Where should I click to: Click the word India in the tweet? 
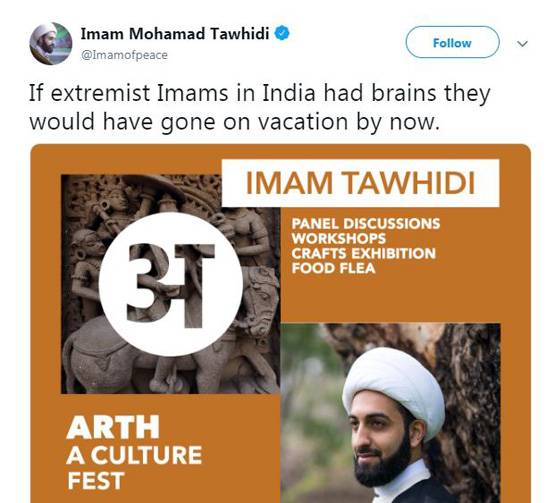click(289, 93)
